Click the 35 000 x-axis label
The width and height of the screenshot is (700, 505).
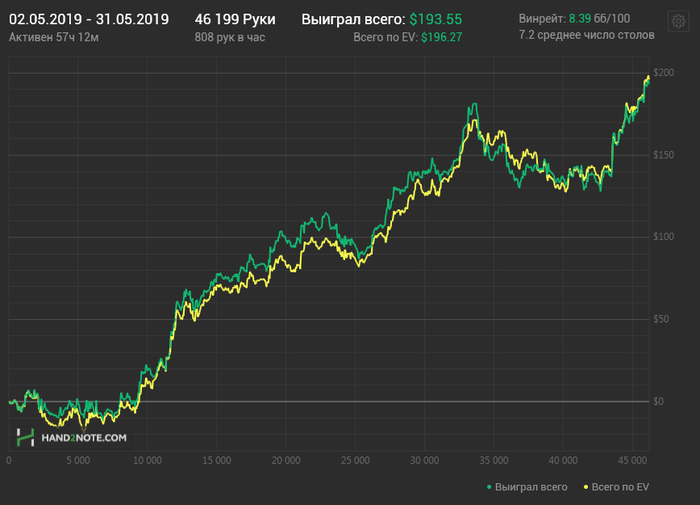[x=494, y=460]
